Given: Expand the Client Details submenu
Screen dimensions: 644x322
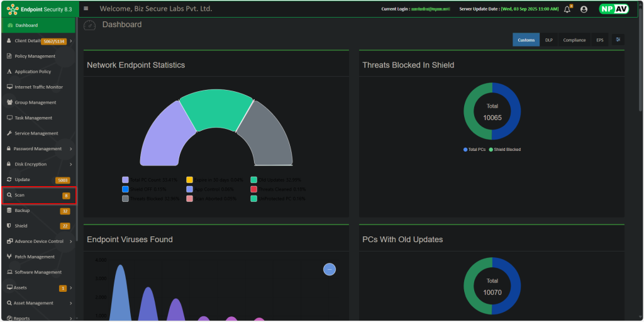Looking at the screenshot, I should pyautogui.click(x=70, y=41).
